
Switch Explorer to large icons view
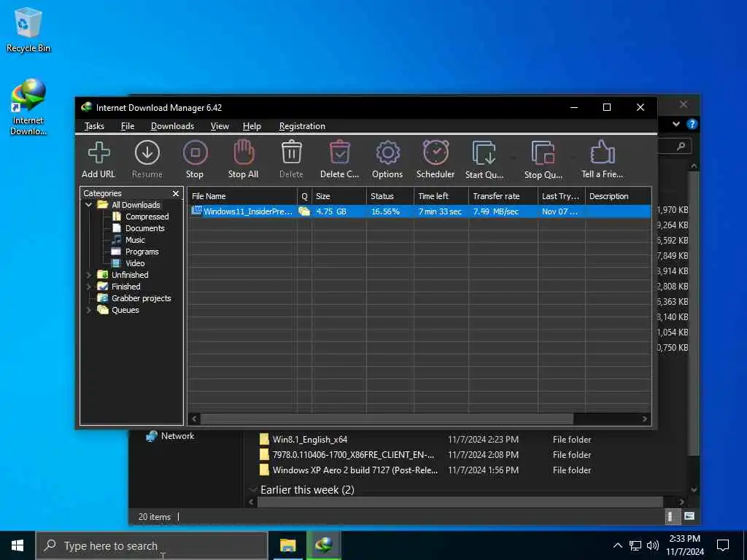[689, 516]
